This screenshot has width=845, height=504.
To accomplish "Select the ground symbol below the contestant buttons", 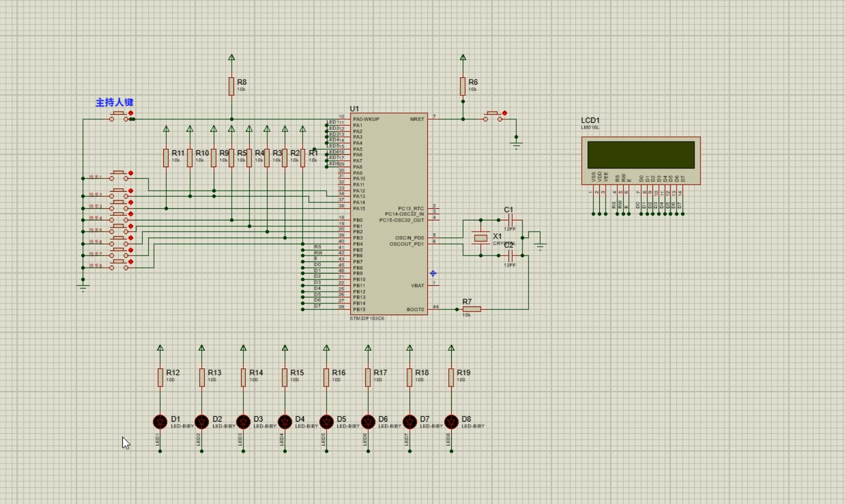I will [x=83, y=286].
